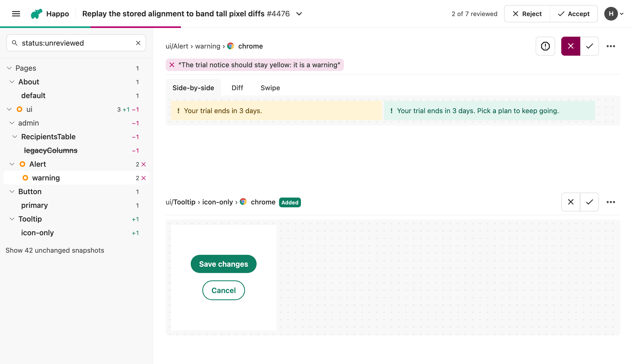Click the search magnifier icon
The image size is (633, 364).
[x=15, y=43]
